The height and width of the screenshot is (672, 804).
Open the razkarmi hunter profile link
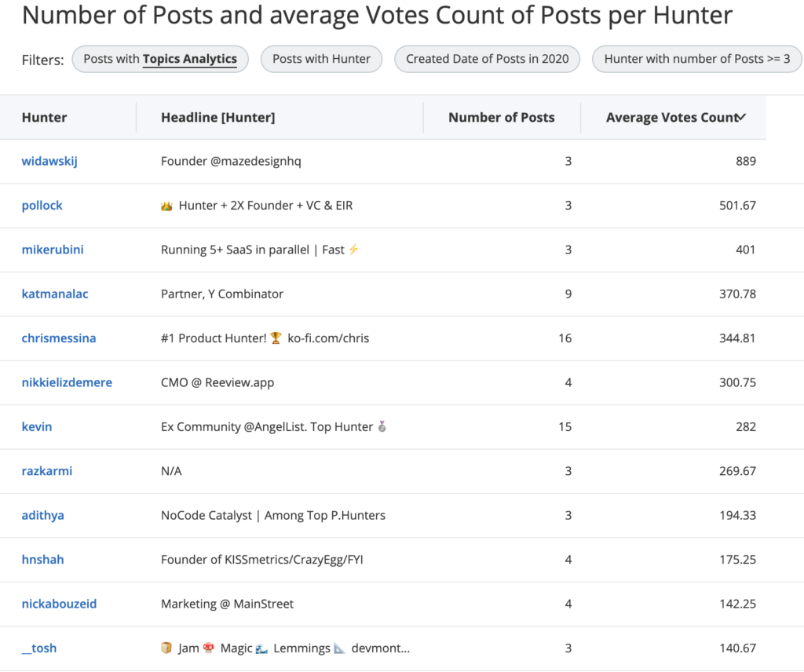click(x=46, y=470)
